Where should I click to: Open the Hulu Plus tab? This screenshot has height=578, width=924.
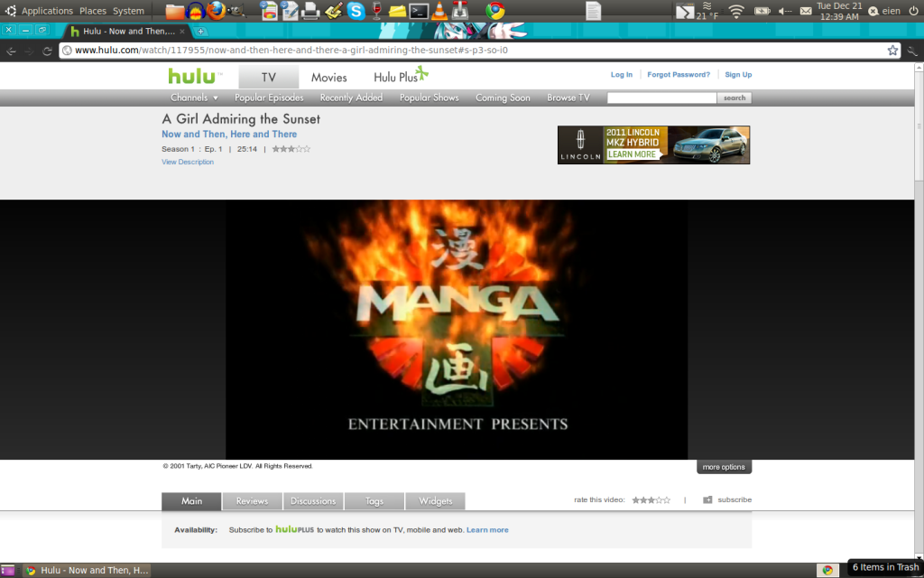point(401,76)
